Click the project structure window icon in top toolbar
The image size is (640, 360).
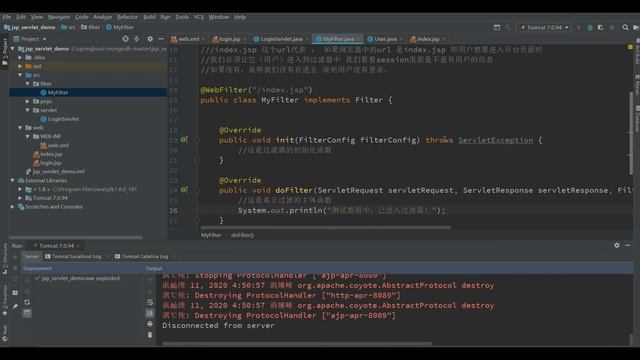point(497,27)
